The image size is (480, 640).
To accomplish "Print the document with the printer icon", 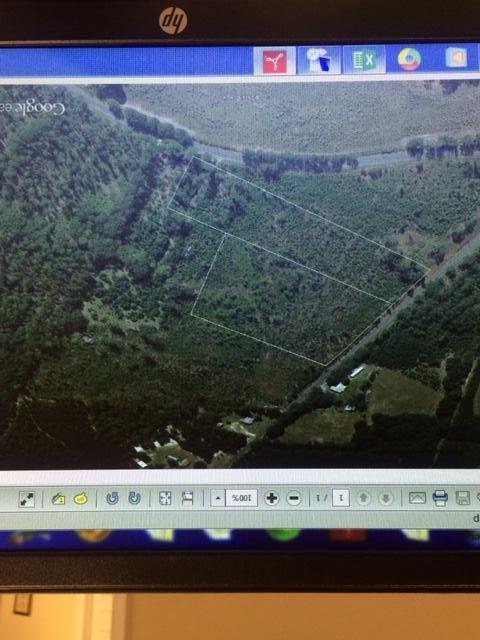I will click(x=440, y=498).
